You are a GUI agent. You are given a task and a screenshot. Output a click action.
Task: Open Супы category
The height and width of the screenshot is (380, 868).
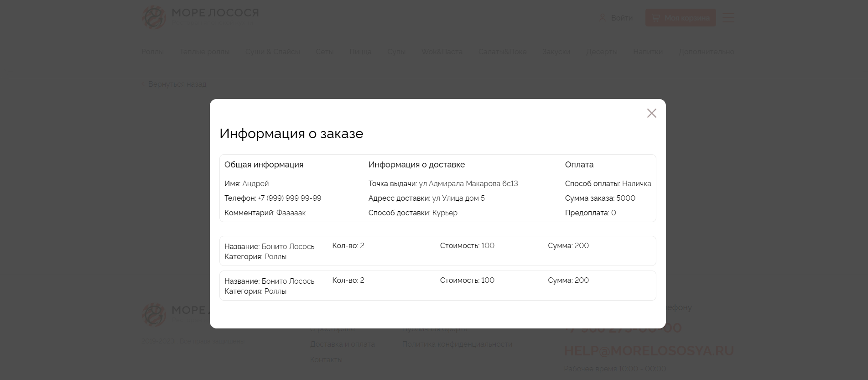click(x=396, y=52)
